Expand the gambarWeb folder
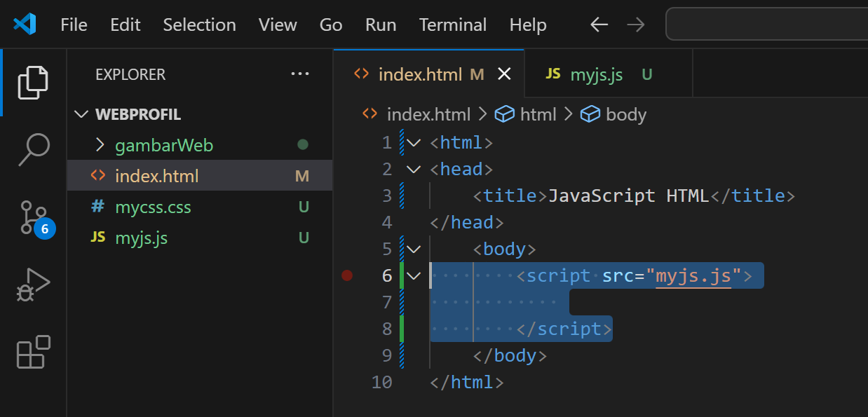 coord(100,145)
